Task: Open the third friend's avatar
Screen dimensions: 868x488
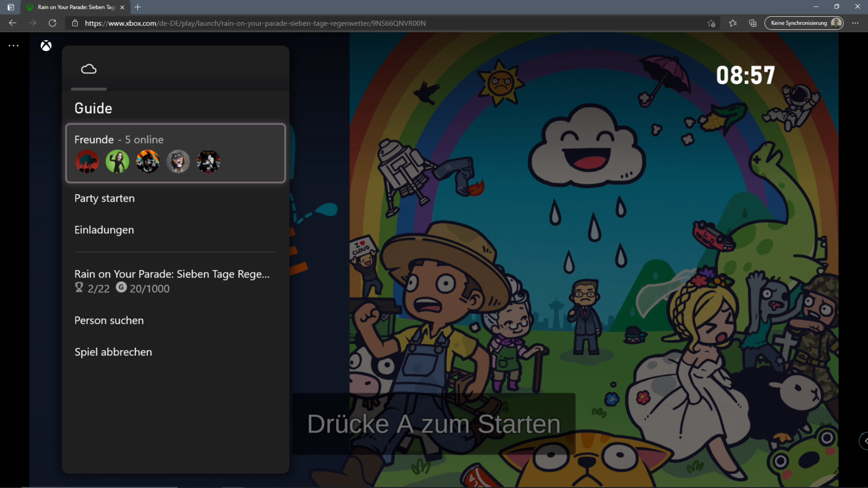Action: [x=148, y=161]
